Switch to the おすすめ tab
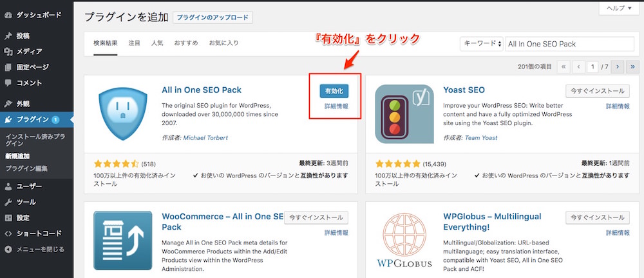The image size is (644, 278). click(x=185, y=43)
